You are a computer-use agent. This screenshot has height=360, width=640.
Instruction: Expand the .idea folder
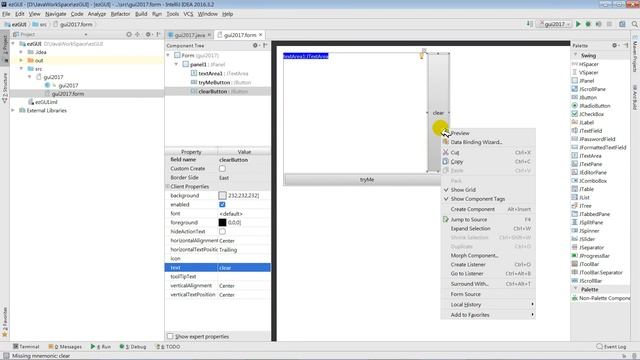(x=21, y=52)
